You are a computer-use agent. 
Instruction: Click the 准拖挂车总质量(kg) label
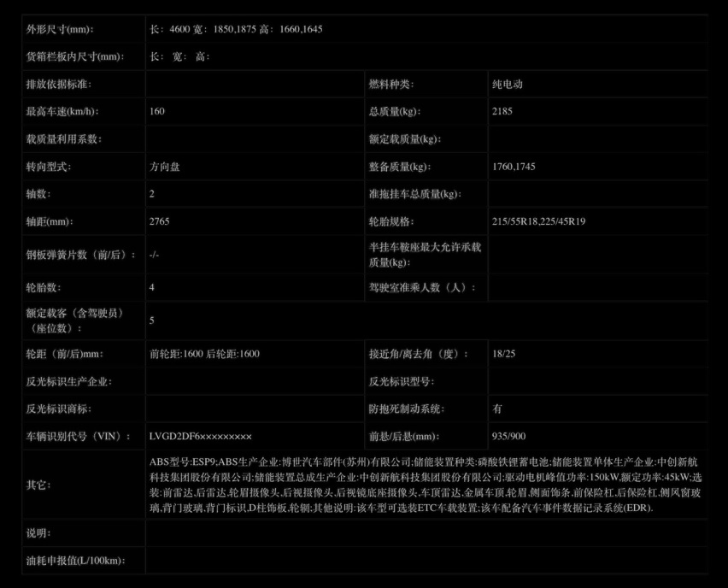(415, 194)
